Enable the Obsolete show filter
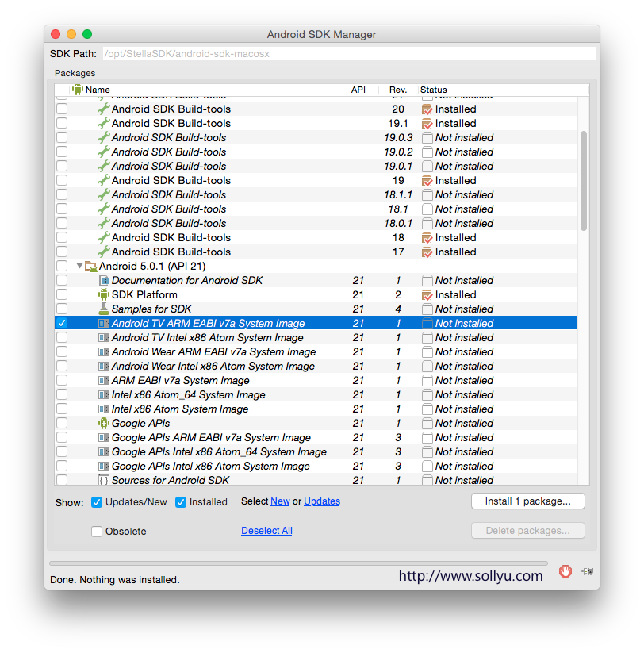The image size is (644, 653). (x=97, y=532)
